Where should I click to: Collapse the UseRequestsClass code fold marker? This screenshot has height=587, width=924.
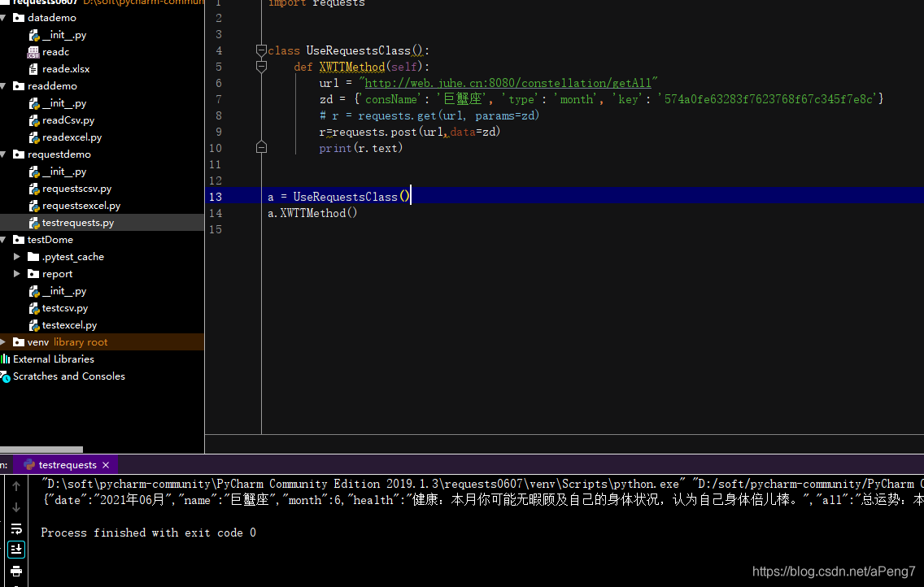click(262, 50)
